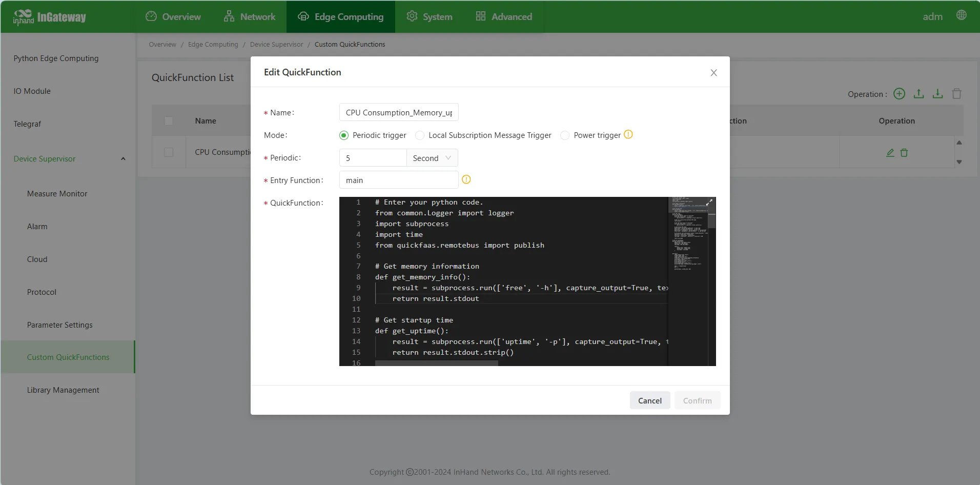980x485 pixels.
Task: Click the adm user label
Action: (x=932, y=16)
